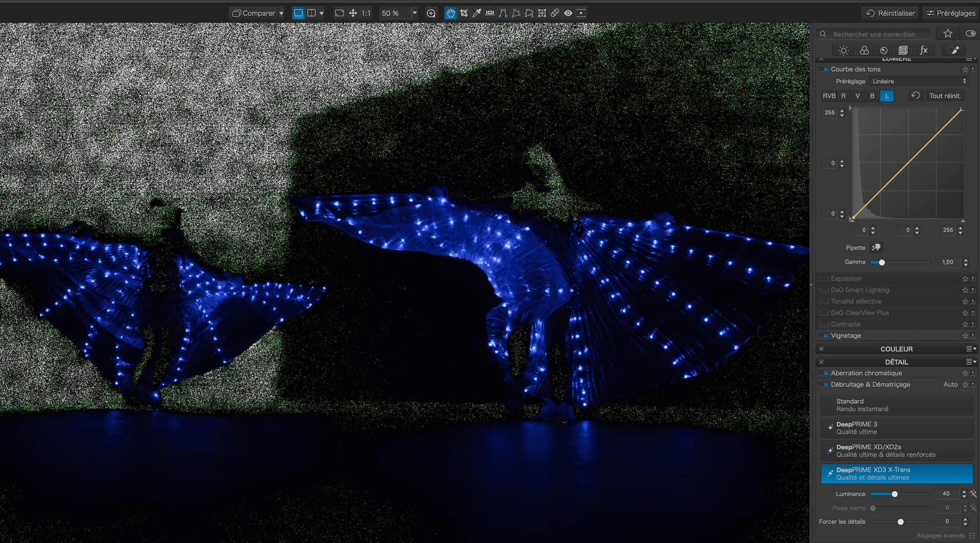
Task: Open the zoom percentage dropdown
Action: coord(414,13)
